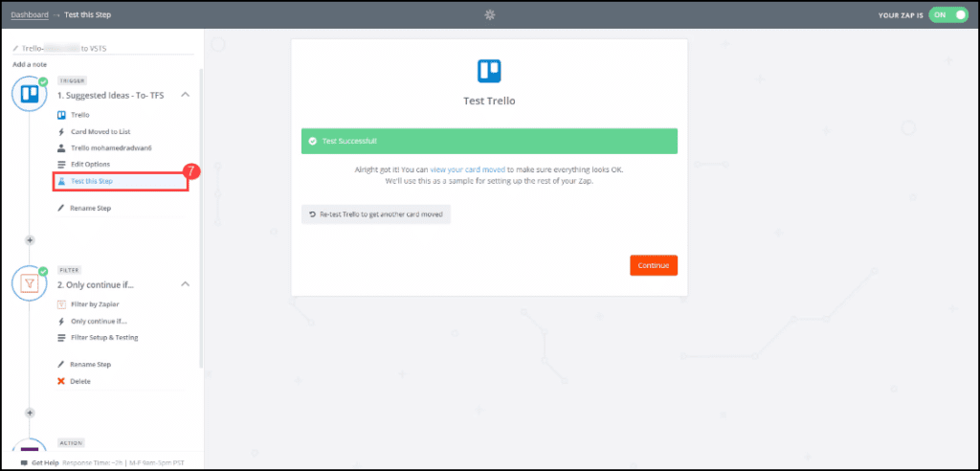
Task: Click the pencil icon beside the Zap name
Action: 15,47
